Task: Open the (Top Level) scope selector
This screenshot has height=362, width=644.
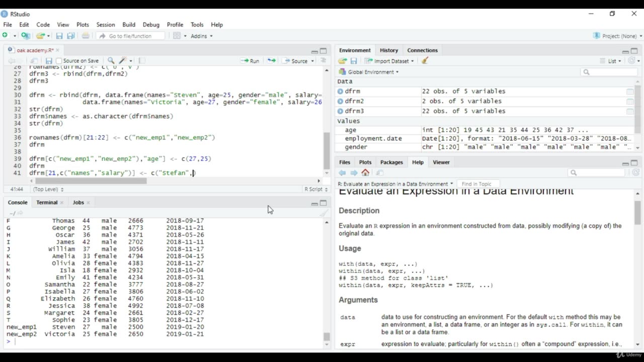Action: click(x=48, y=189)
